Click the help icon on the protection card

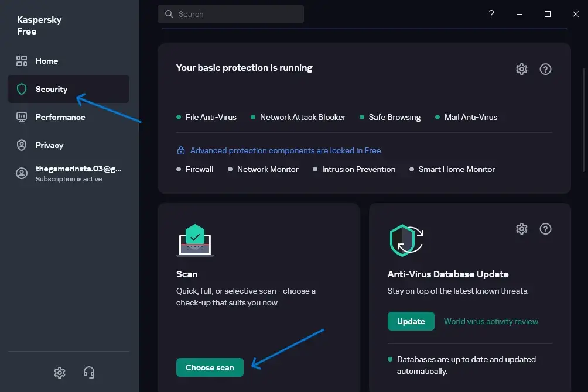point(545,69)
